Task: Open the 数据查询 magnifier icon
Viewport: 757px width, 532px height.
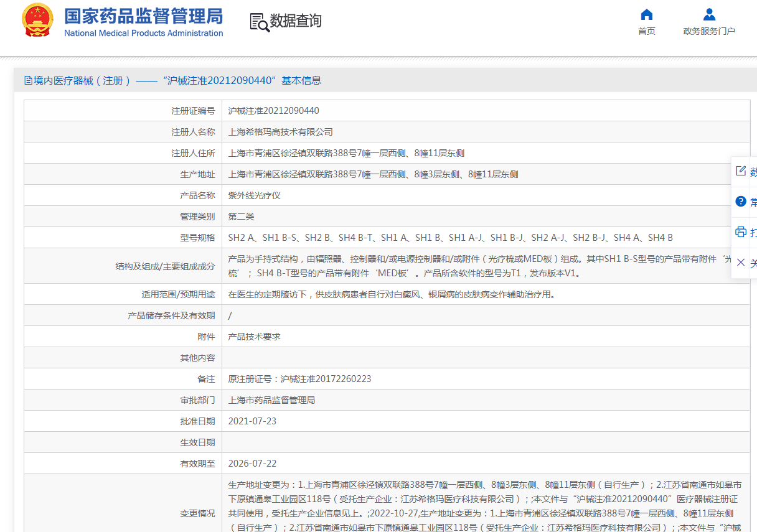Action: [x=260, y=22]
